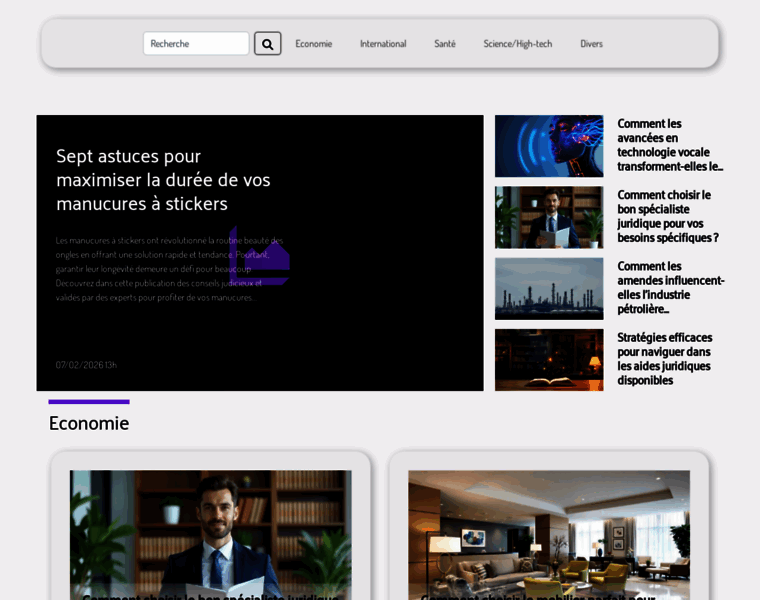Screen dimensions: 760x600
Task: Open the Economie menu item
Action: [x=313, y=44]
